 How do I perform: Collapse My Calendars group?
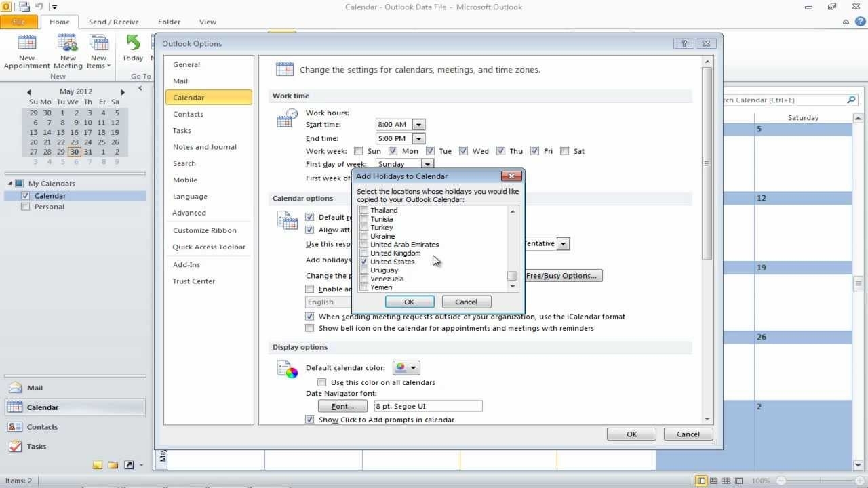(x=10, y=184)
